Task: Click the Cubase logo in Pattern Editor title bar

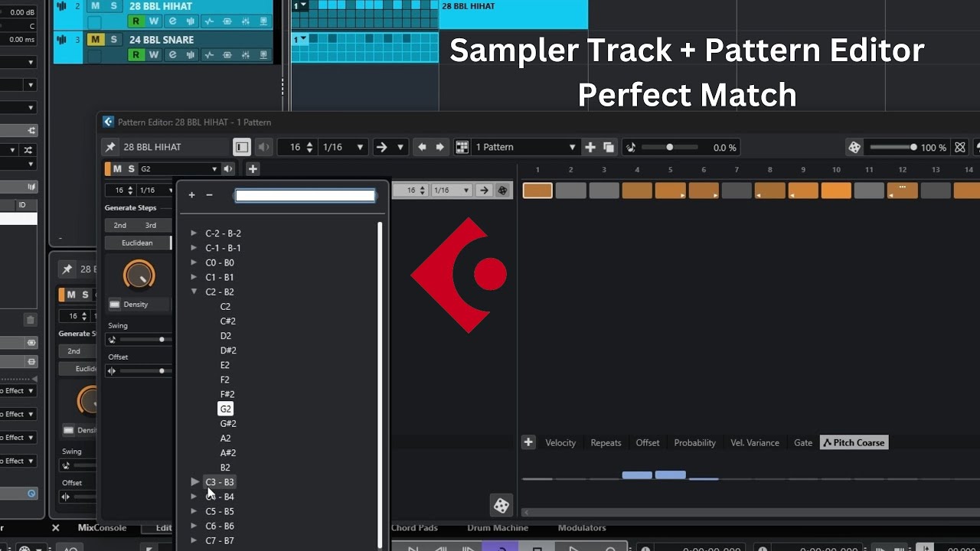Action: (x=108, y=122)
